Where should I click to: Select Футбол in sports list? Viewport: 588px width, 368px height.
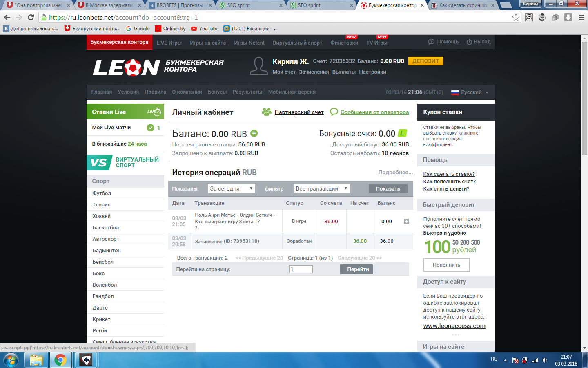click(125, 193)
